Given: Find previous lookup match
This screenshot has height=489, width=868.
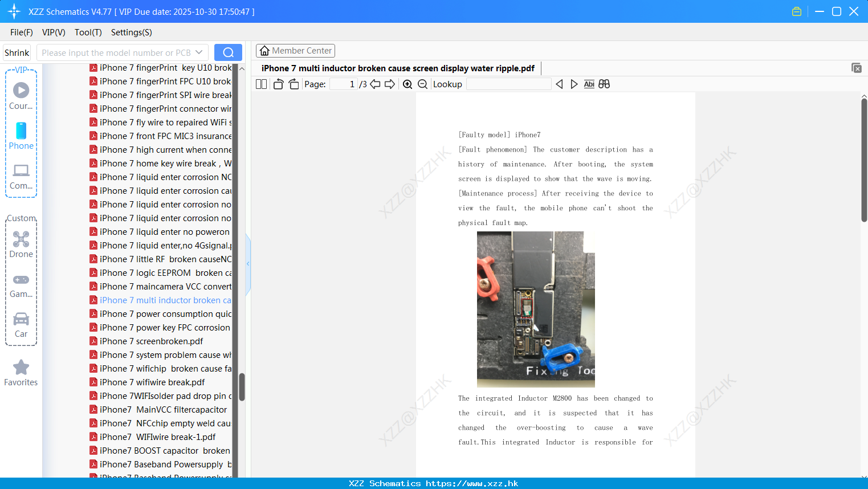Looking at the screenshot, I should [559, 84].
